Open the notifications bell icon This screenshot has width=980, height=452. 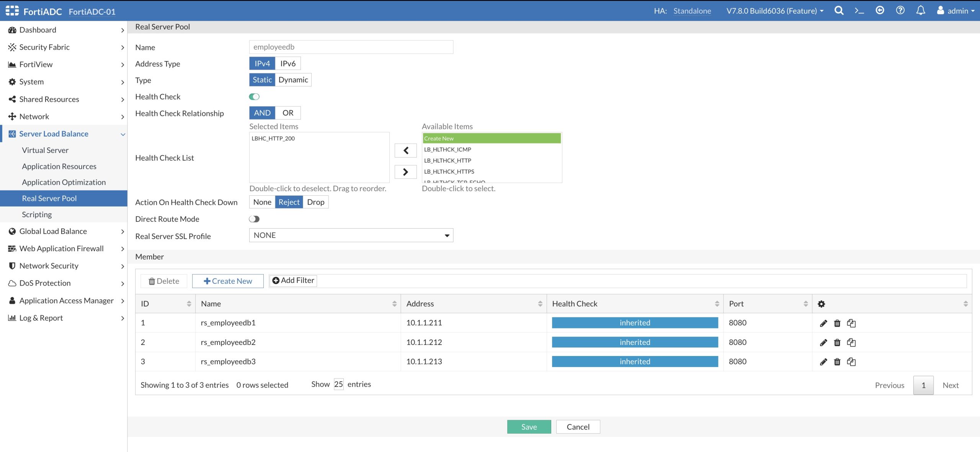pyautogui.click(x=921, y=11)
